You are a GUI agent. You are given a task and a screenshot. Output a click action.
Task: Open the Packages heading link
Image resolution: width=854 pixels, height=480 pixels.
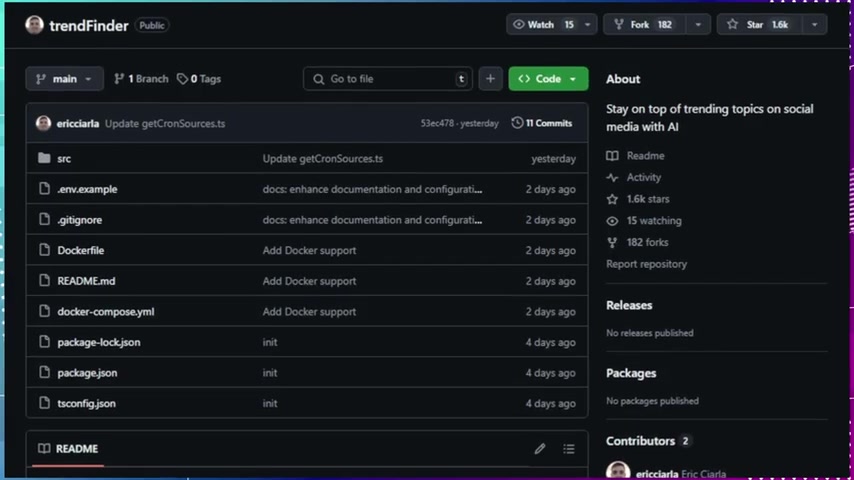(631, 373)
